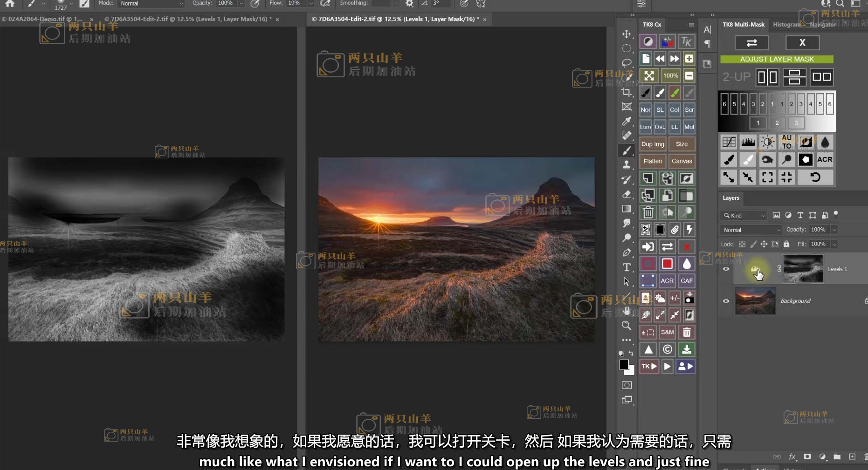Click the Dup Img button
The height and width of the screenshot is (470, 868).
pyautogui.click(x=653, y=144)
